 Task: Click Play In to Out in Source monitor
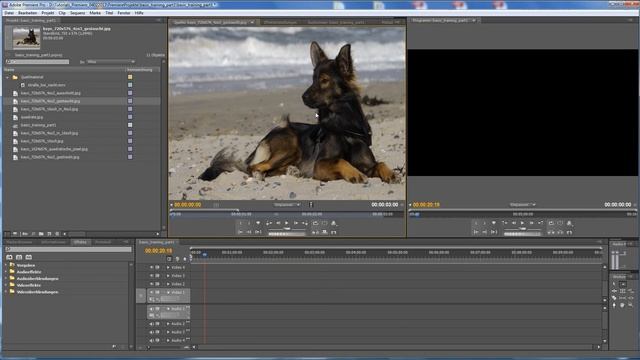tap(258, 232)
